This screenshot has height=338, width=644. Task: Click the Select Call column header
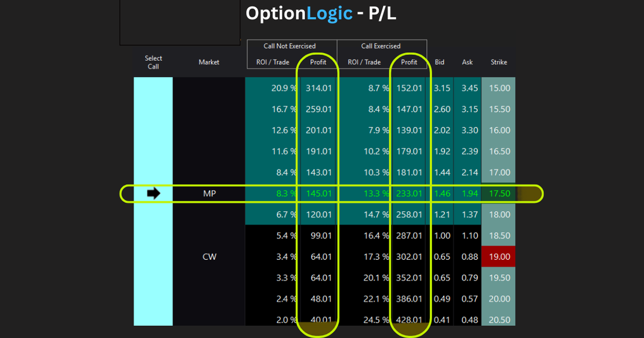(153, 63)
